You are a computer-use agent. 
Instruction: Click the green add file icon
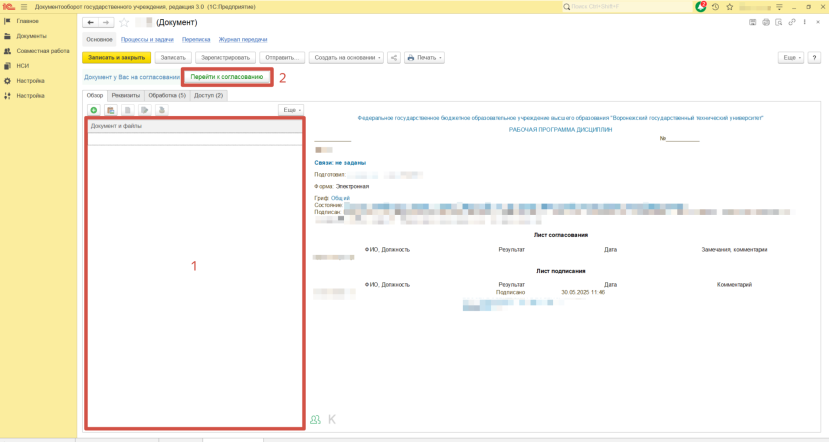(94, 110)
